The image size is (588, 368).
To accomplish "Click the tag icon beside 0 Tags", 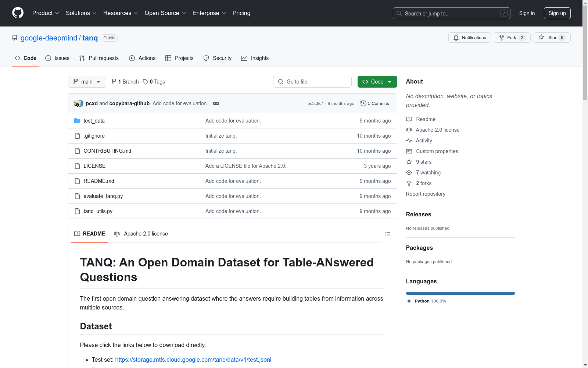I will point(146,82).
